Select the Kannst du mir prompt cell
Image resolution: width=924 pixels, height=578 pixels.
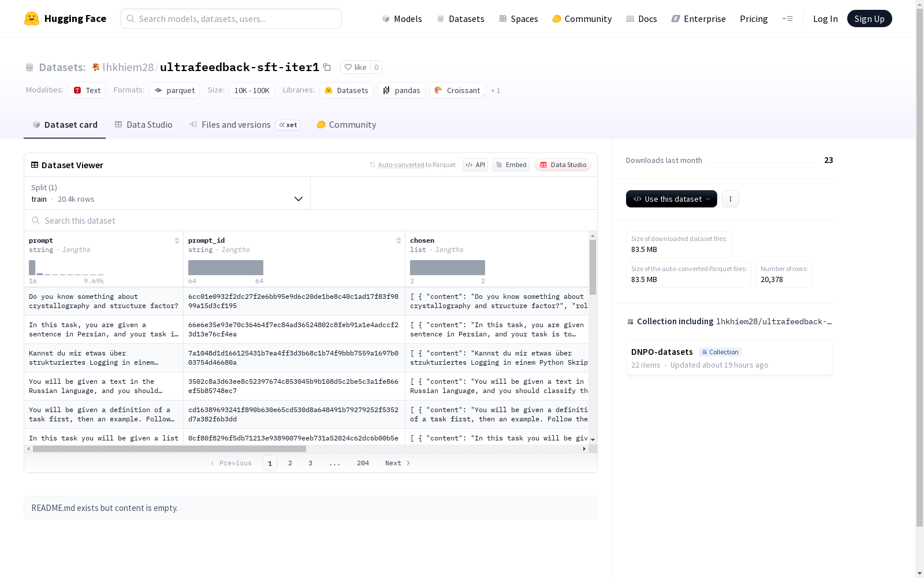point(104,358)
